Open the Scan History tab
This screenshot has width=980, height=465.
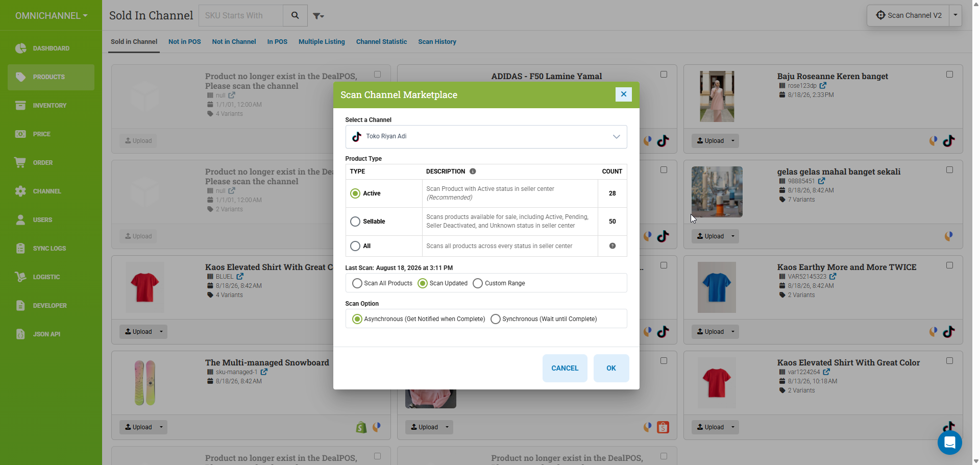coord(437,42)
